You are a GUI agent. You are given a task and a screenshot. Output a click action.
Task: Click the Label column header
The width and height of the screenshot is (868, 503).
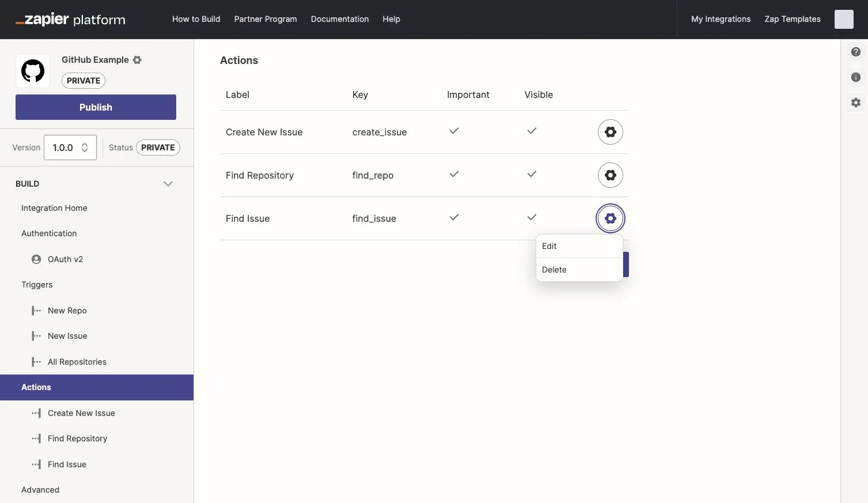click(237, 94)
